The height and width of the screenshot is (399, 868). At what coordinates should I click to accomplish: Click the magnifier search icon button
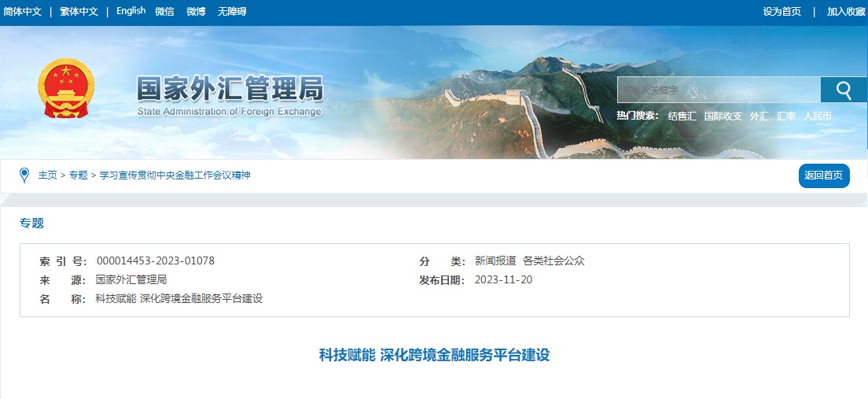(843, 90)
